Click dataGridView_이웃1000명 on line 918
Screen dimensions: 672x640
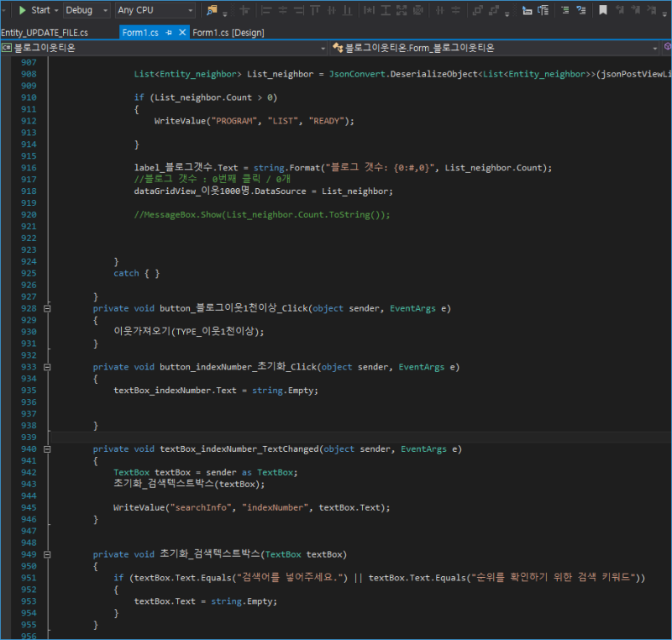192,191
